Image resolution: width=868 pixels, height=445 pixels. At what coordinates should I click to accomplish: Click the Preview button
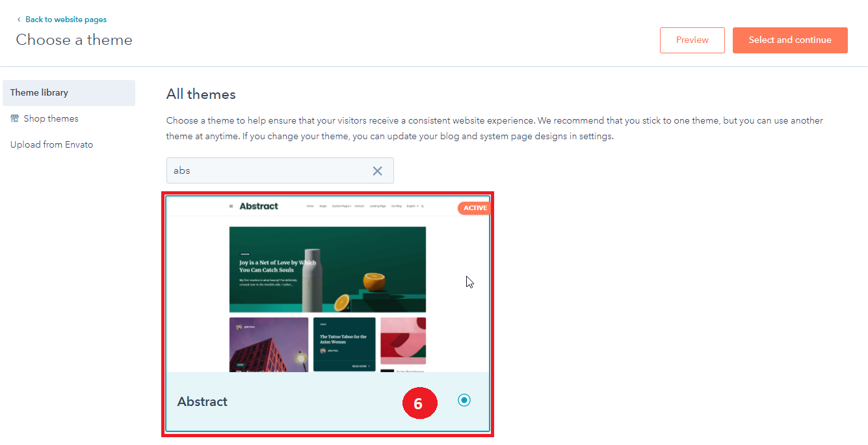coord(692,40)
